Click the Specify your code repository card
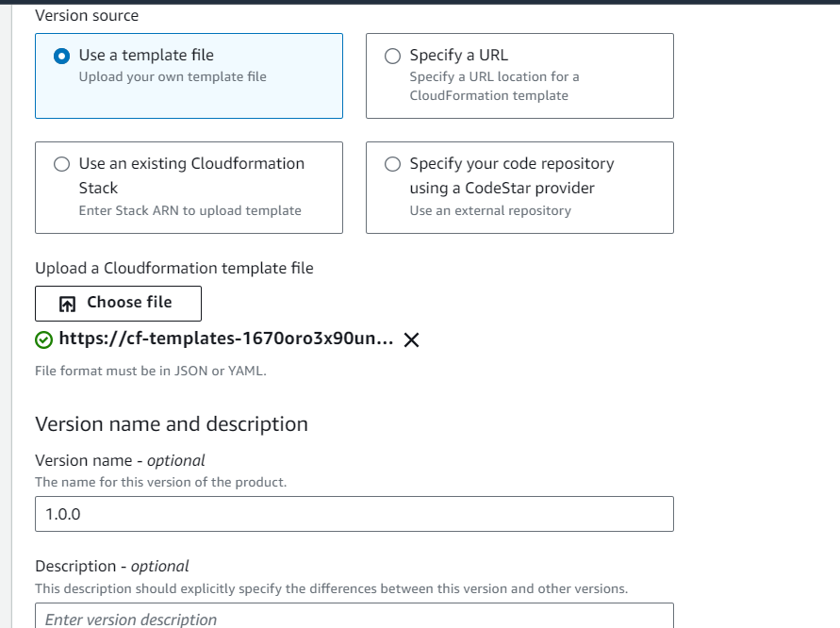The width and height of the screenshot is (840, 628). pyautogui.click(x=519, y=187)
